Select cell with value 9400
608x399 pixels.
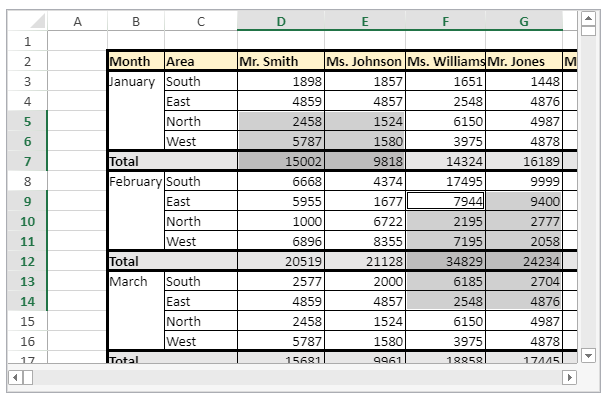coord(524,201)
